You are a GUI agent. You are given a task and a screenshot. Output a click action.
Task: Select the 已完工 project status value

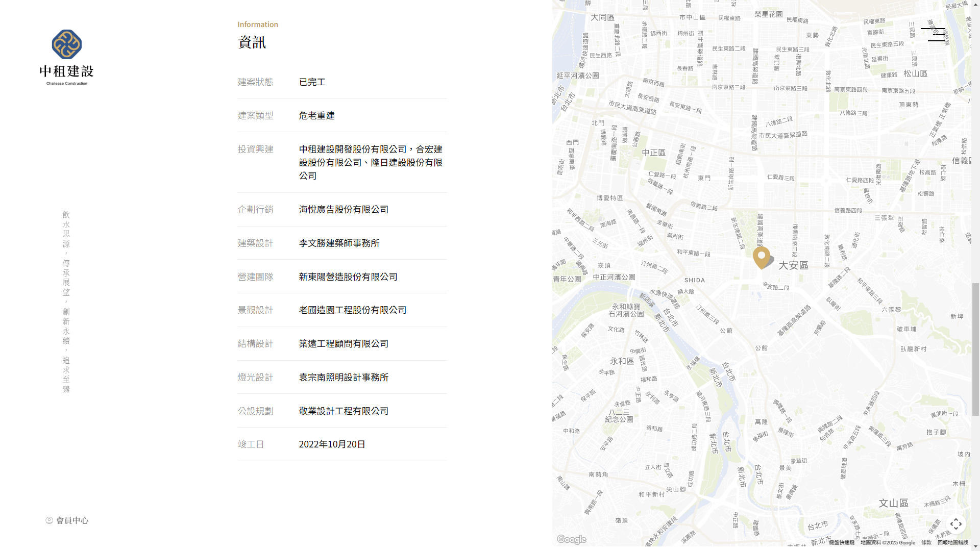click(311, 82)
